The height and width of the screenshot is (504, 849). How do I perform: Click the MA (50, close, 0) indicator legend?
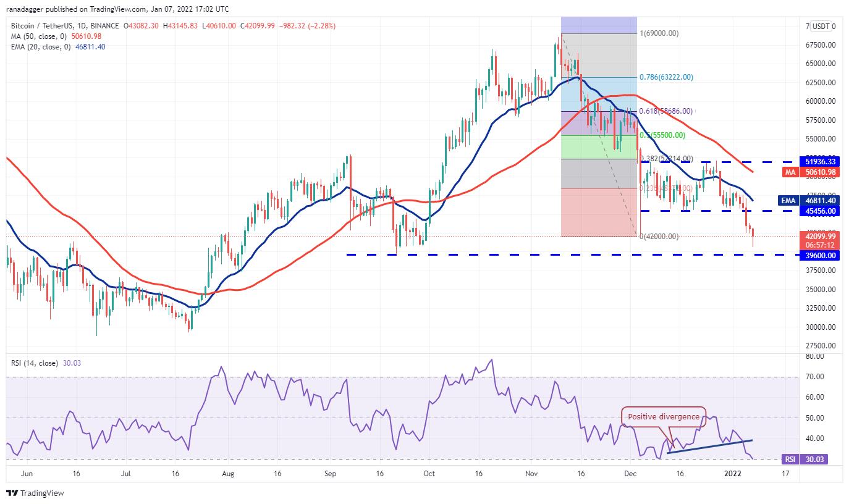[x=39, y=36]
